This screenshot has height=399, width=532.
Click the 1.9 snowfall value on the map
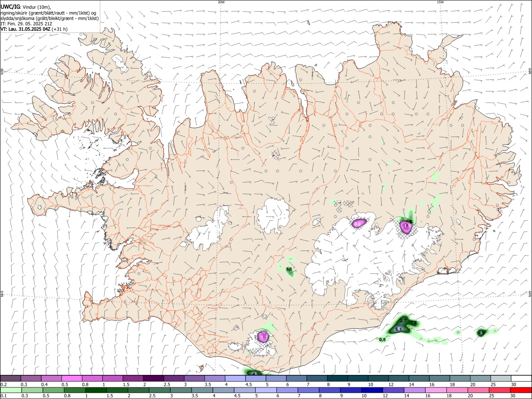(x=407, y=226)
